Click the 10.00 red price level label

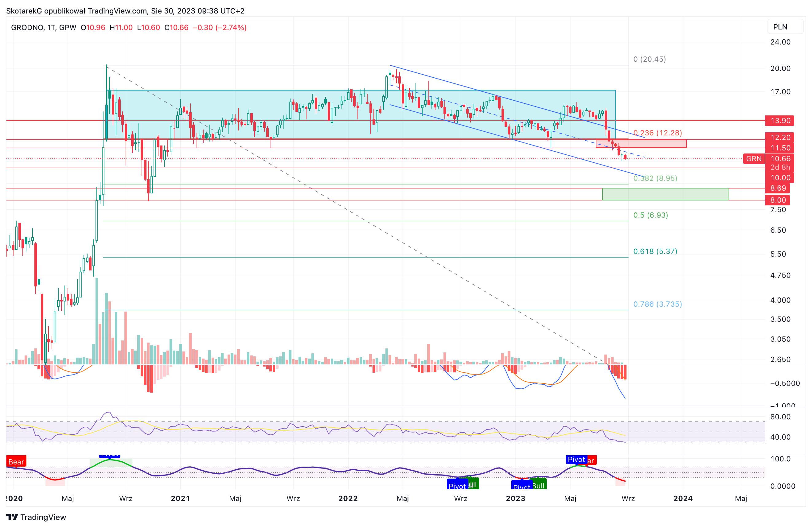780,178
